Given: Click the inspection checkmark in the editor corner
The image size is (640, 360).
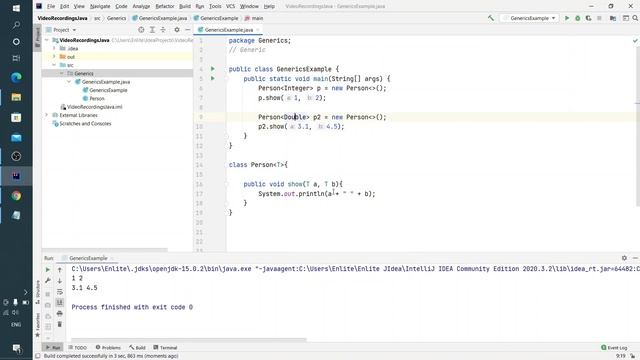Looking at the screenshot, I should pos(635,41).
